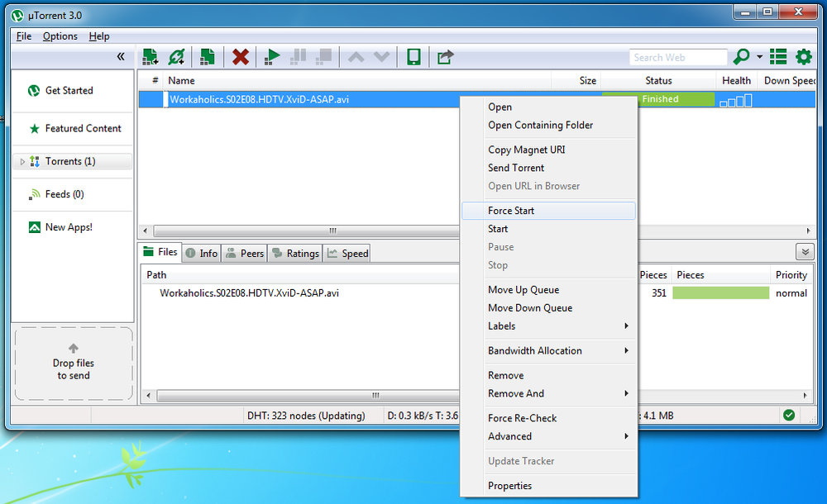The image size is (827, 504).
Task: Switch to the Ratings tab
Action: pos(296,253)
